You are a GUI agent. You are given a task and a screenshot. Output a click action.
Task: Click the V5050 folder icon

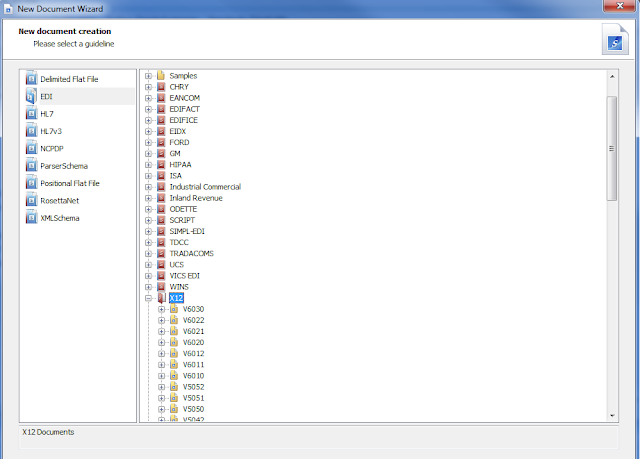coord(174,409)
